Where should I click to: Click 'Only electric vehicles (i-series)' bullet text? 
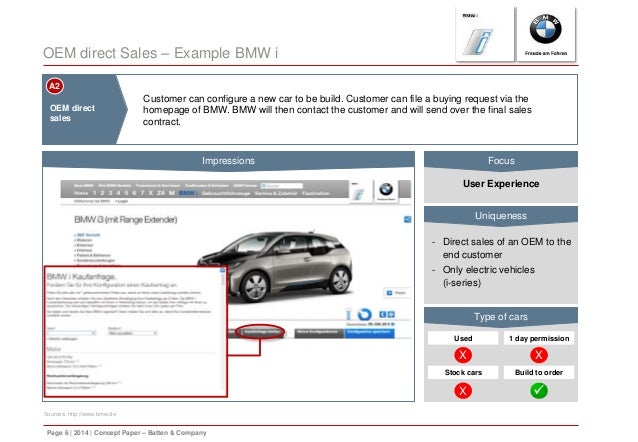pyautogui.click(x=489, y=276)
